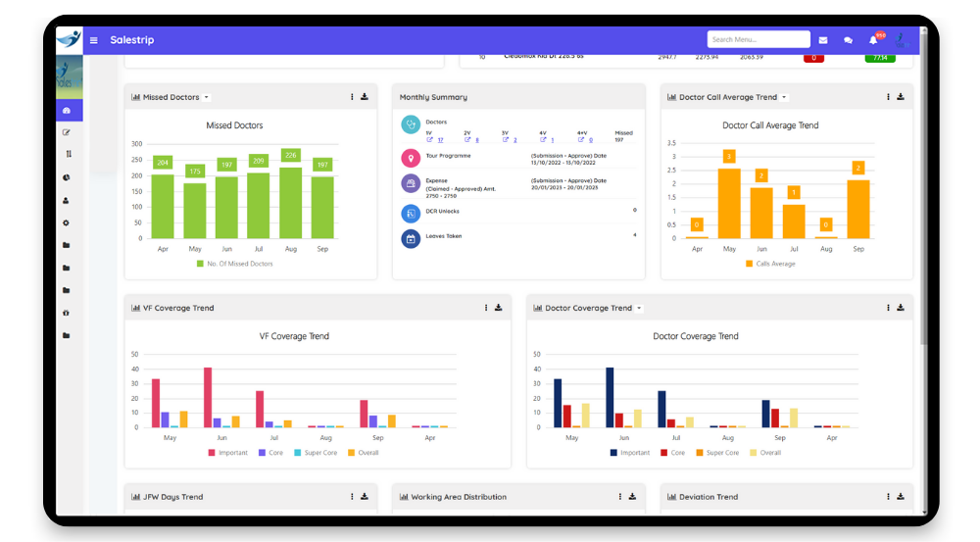Select the dashboard home icon in sidebar
Viewport: 980px width, 542px height.
(x=67, y=111)
